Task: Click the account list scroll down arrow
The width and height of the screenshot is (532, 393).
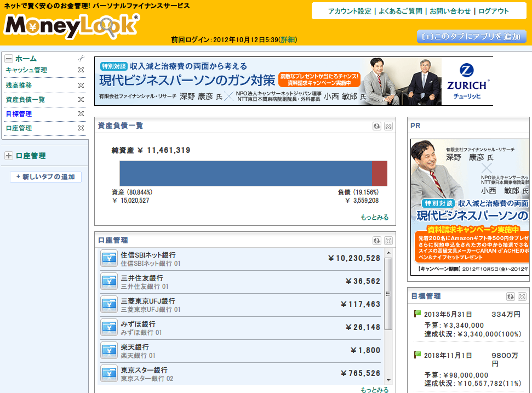Action: coord(388,380)
